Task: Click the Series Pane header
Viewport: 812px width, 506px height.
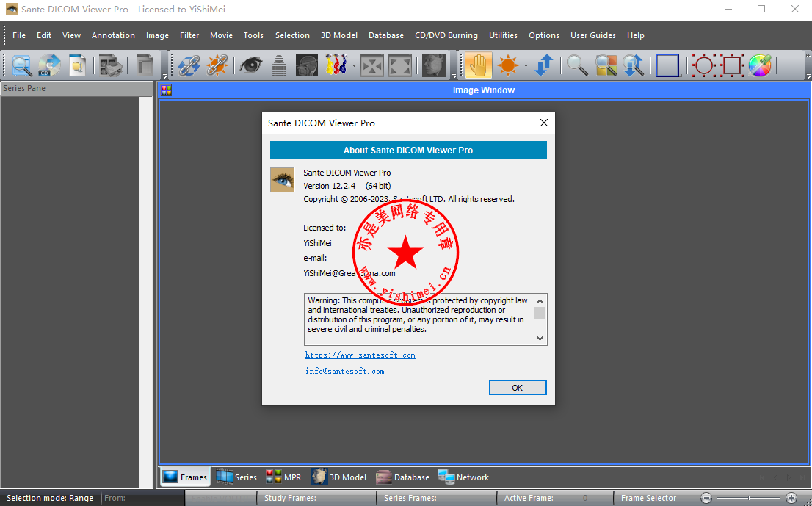Action: point(76,89)
